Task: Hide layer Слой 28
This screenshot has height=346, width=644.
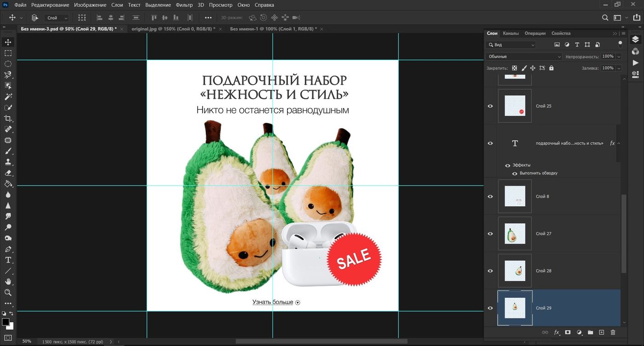Action: (490, 271)
